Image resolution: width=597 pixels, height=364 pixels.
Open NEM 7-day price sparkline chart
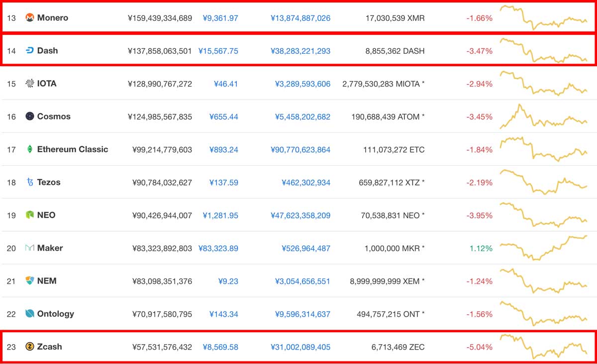[x=544, y=280]
